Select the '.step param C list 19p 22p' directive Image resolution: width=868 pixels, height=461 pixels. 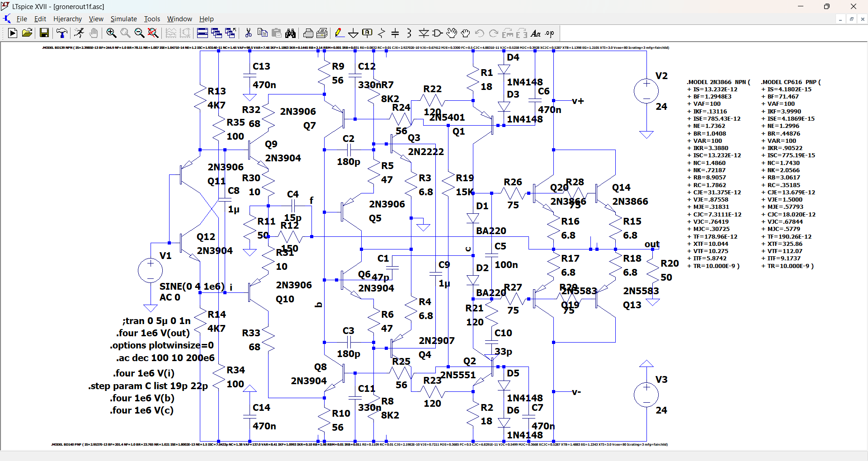click(x=148, y=386)
